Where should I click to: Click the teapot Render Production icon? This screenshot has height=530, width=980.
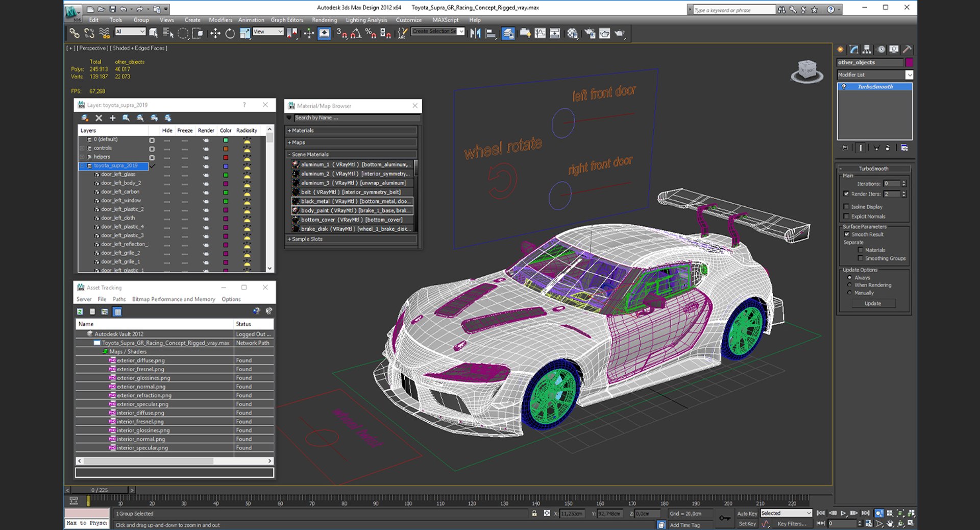620,33
